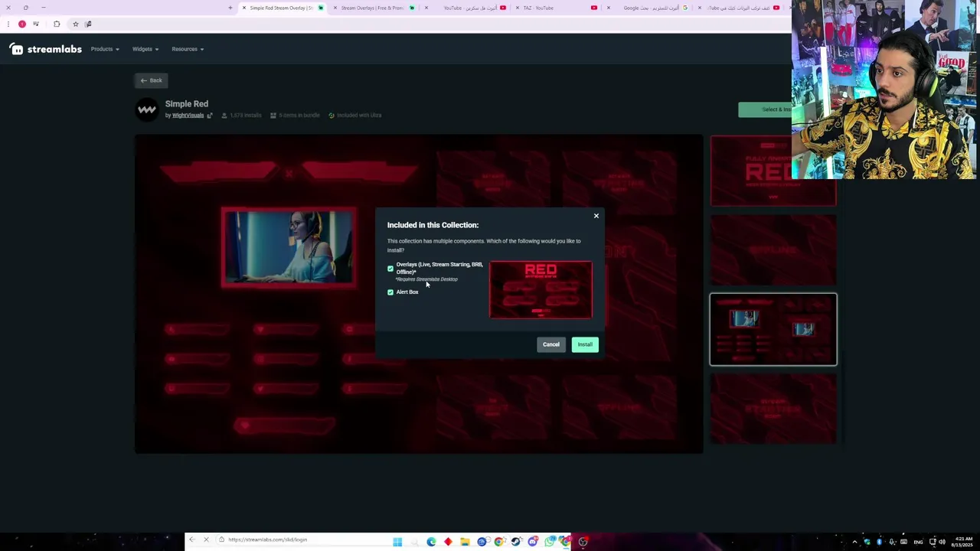Viewport: 980px width, 551px height.
Task: Click the Streamlabs logo
Action: click(46, 49)
